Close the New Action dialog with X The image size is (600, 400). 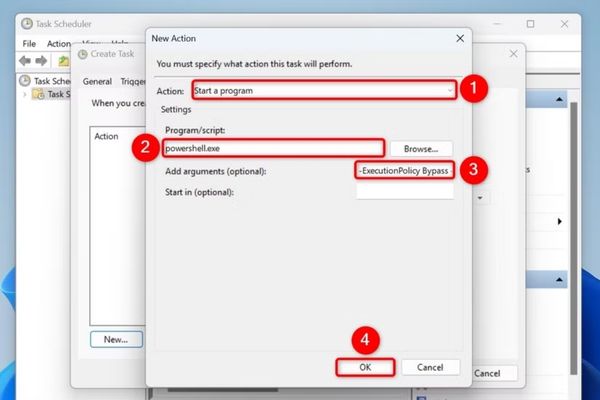(459, 37)
